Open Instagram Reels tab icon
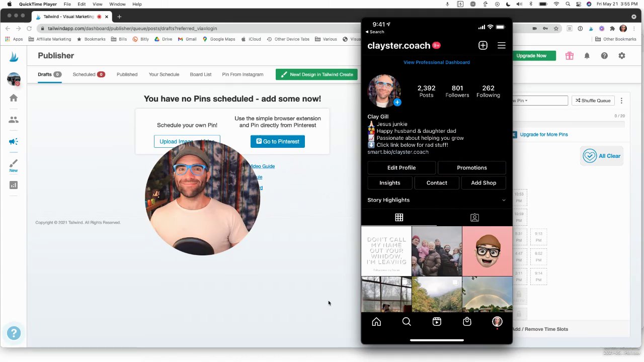 pos(437,322)
